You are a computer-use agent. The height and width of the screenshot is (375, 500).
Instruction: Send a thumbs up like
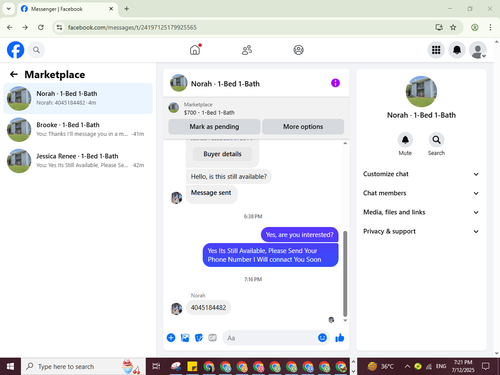coord(340,338)
